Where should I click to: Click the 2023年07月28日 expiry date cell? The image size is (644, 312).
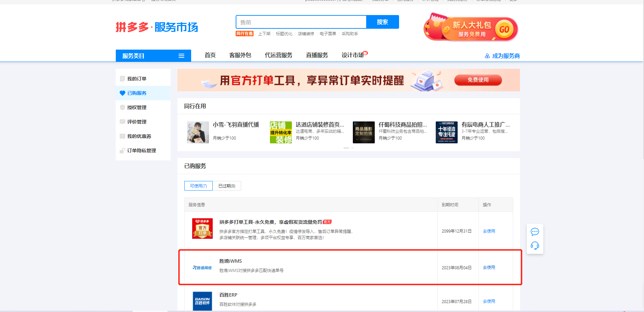(457, 301)
